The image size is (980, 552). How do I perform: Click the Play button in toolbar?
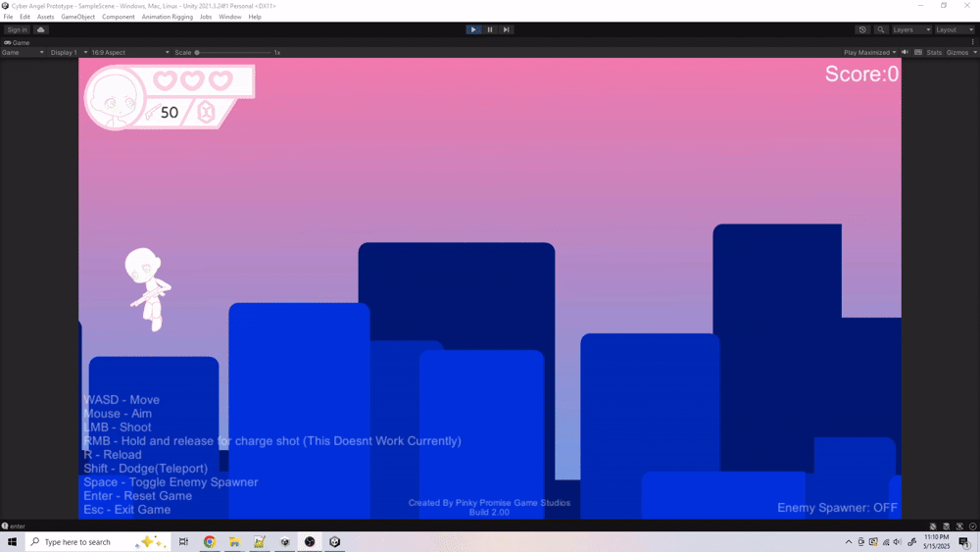(473, 29)
